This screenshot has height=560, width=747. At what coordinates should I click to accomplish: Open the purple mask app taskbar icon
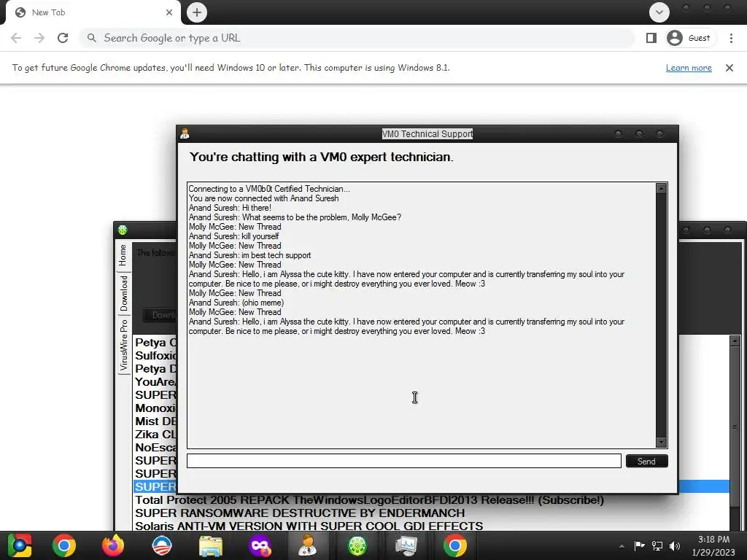click(x=260, y=545)
